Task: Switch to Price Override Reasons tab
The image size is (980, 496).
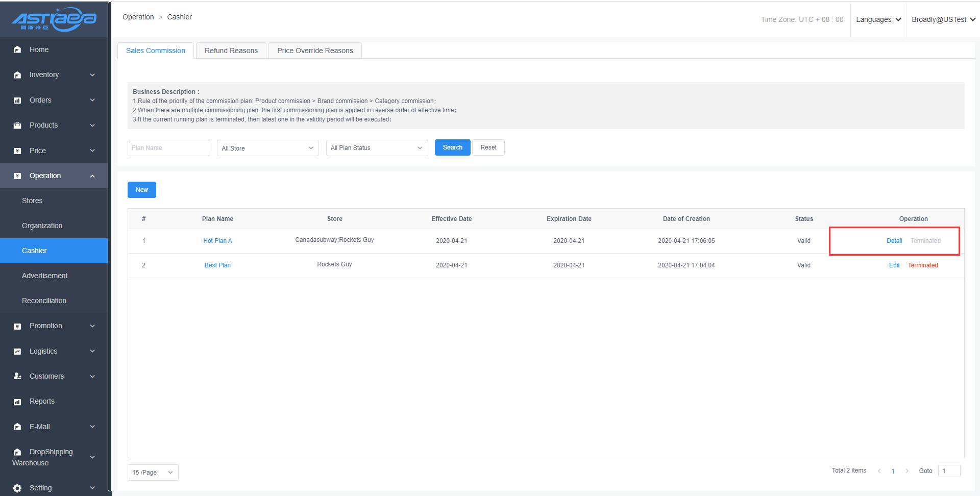Action: 315,51
